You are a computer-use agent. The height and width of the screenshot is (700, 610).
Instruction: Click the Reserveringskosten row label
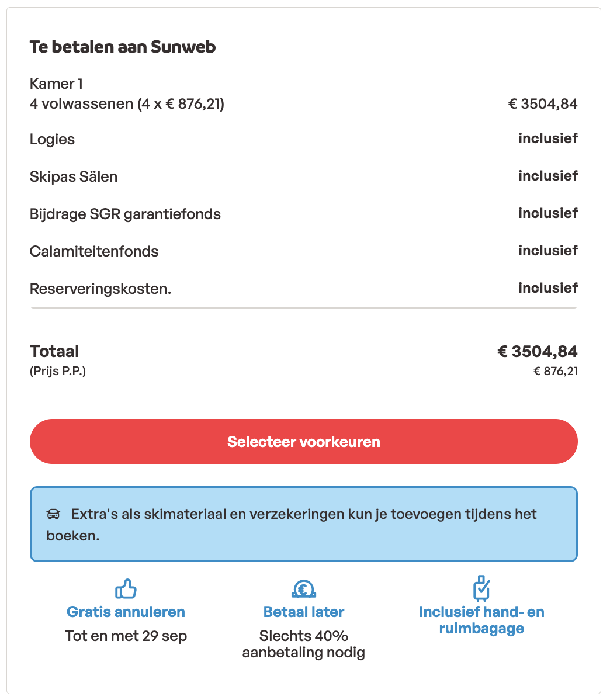coord(100,289)
